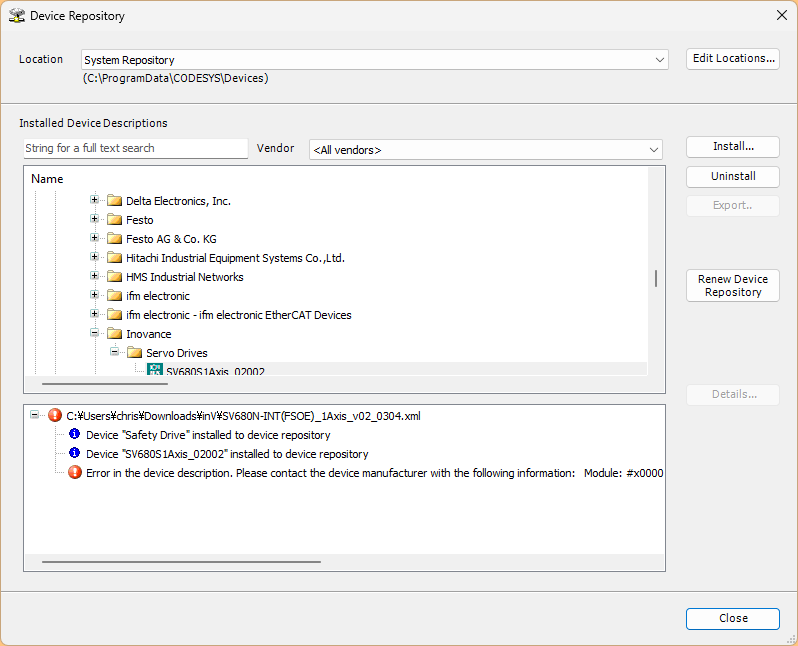Select the 'Error in the device description' message
Screen dimensions: 798x646
click(x=375, y=473)
